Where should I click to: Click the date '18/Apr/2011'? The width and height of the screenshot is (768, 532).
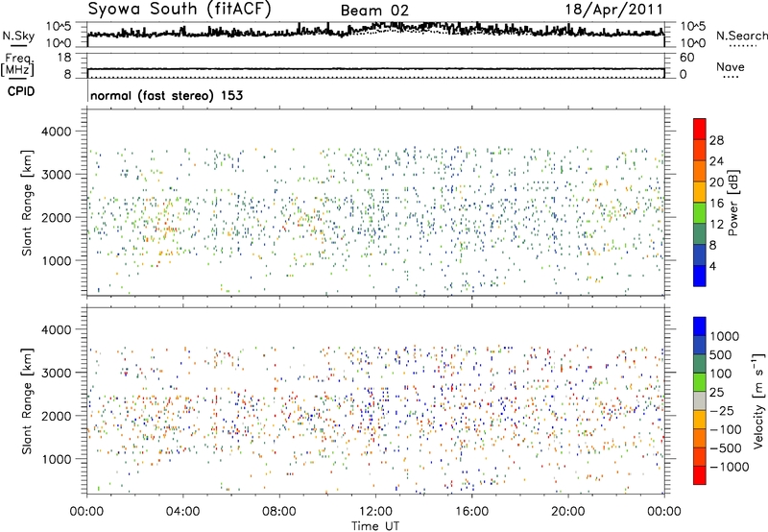(x=613, y=10)
